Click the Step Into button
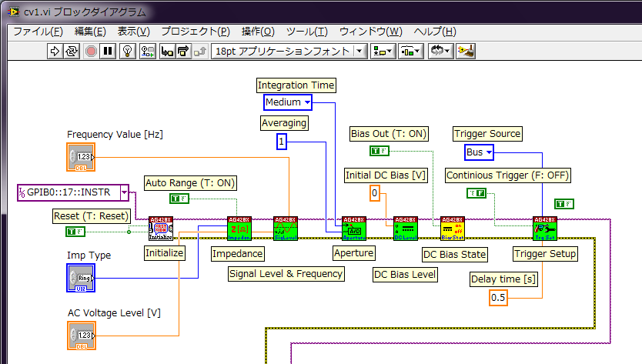The width and height of the screenshot is (642, 364). [x=167, y=52]
